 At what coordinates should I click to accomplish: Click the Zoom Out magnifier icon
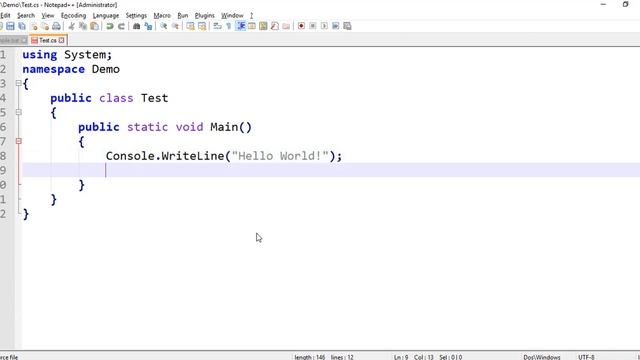tap(175, 26)
